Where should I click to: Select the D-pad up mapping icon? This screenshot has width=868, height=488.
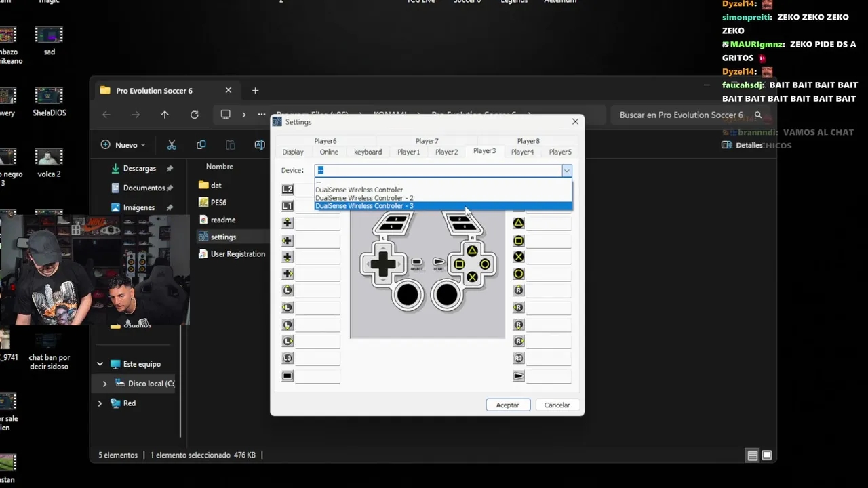pyautogui.click(x=288, y=223)
